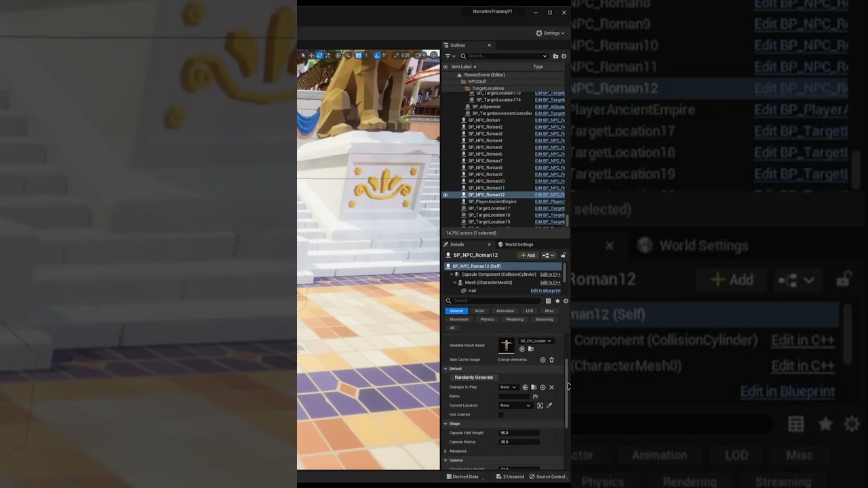868x488 pixels.
Task: Select the General filter tab
Action: coord(456,310)
